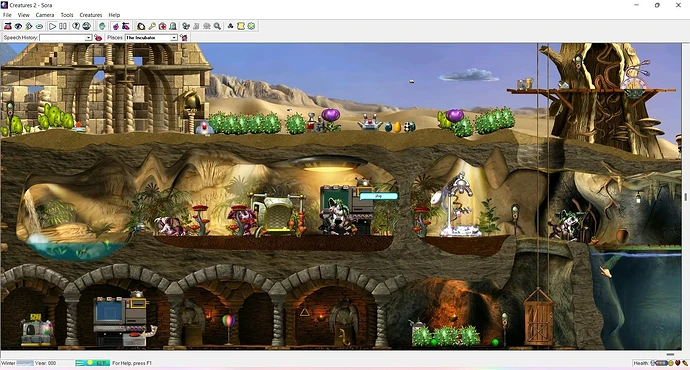Open the Hatchery egg icon
The height and width of the screenshot is (370, 690).
pos(102,26)
